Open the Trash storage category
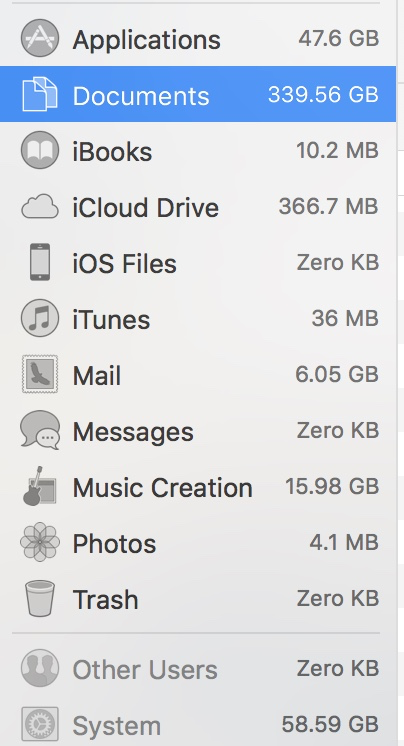 (198, 599)
